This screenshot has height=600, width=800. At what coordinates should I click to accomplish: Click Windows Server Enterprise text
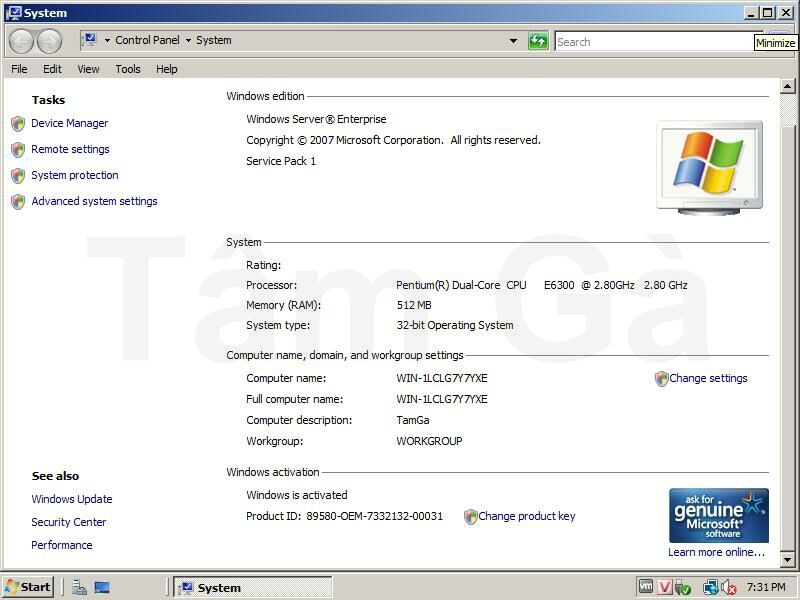coord(316,119)
